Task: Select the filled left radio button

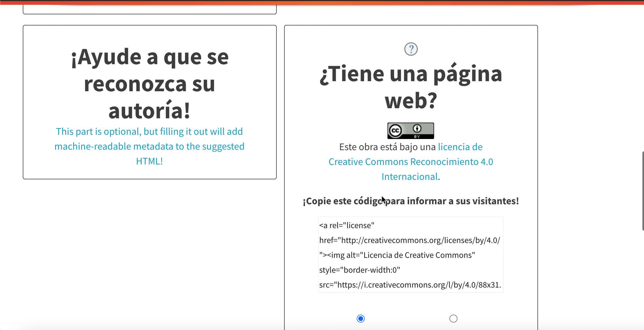Action: coord(360,318)
